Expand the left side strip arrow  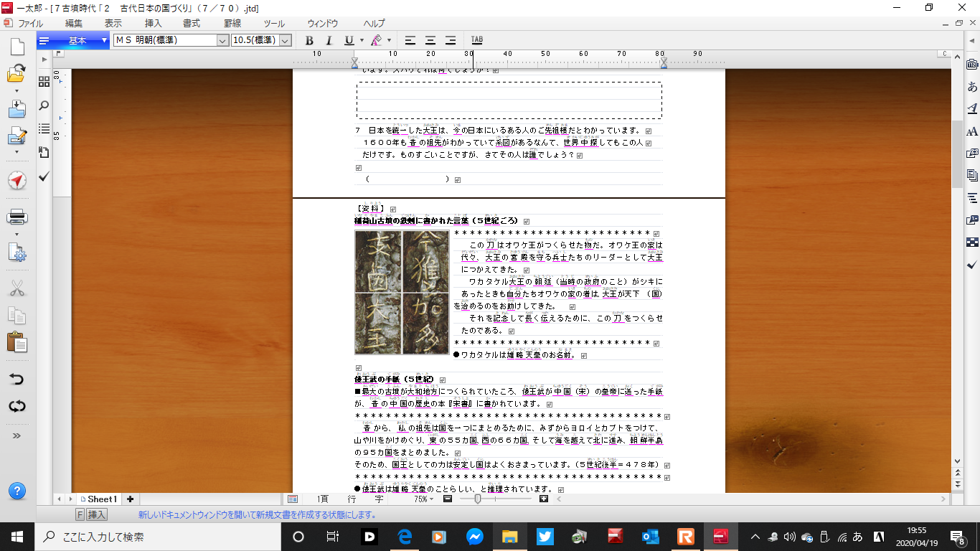point(44,58)
